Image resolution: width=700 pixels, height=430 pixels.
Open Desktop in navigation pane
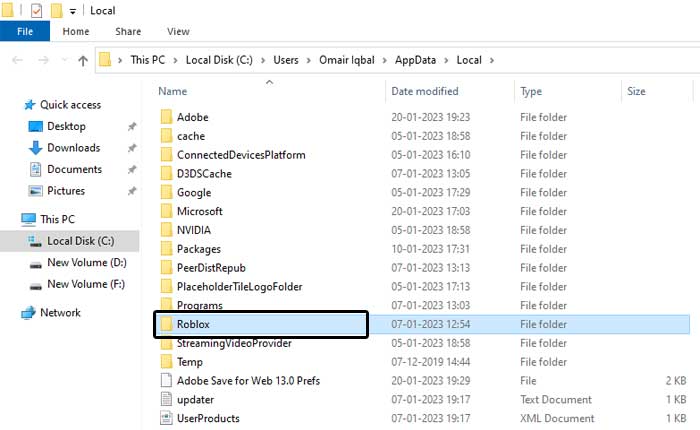pos(67,126)
